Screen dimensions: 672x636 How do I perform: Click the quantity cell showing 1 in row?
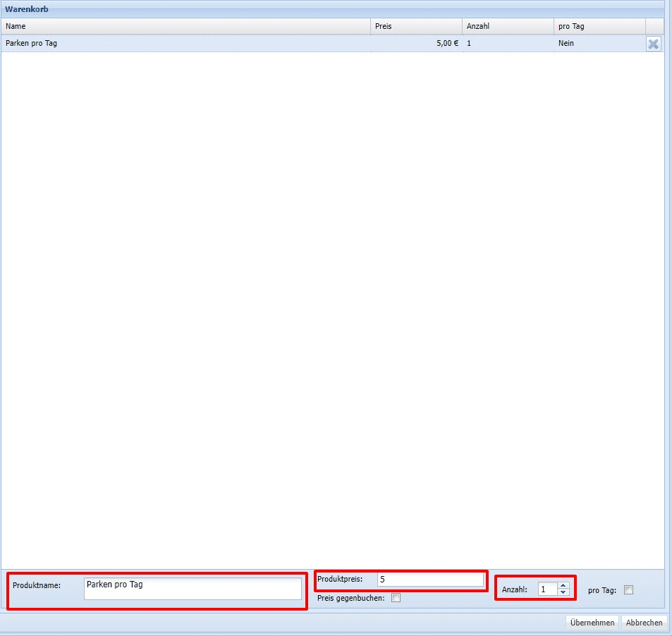[469, 43]
